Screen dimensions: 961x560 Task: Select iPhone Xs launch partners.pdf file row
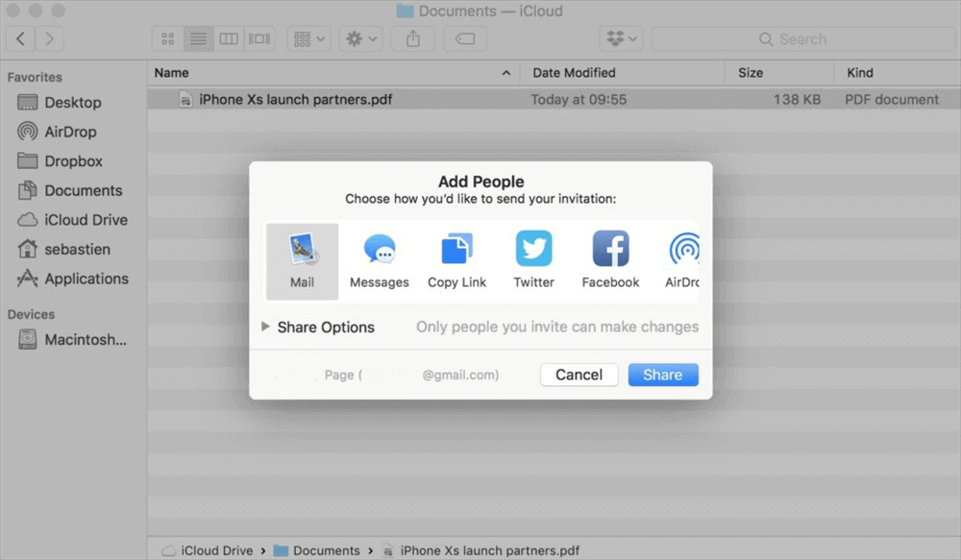pyautogui.click(x=554, y=99)
